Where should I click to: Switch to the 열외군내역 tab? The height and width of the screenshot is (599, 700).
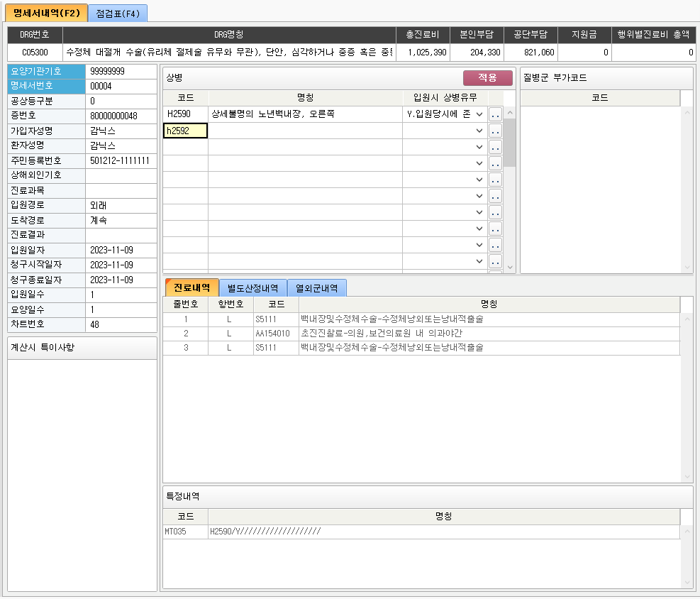click(316, 287)
